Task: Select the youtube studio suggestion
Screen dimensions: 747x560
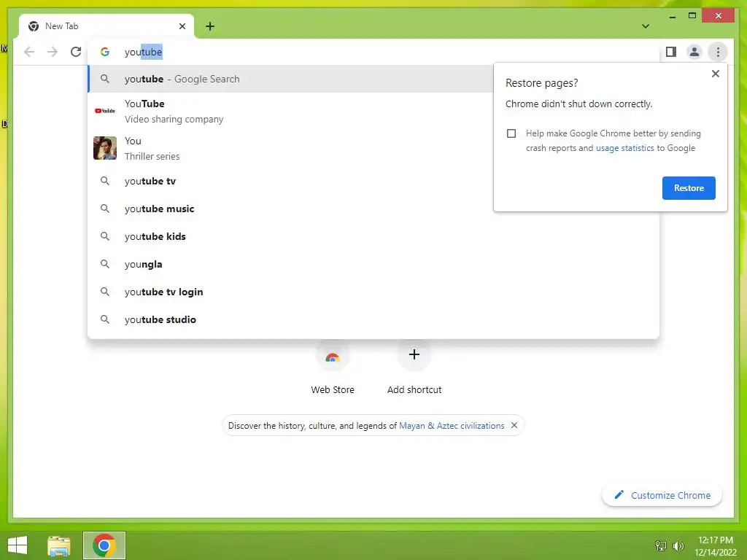Action: coord(373,319)
